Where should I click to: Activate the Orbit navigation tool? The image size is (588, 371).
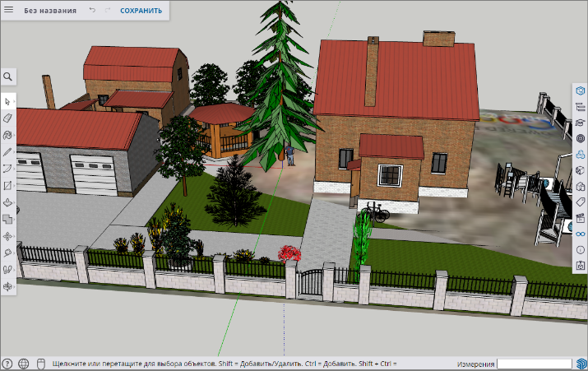coord(7,286)
